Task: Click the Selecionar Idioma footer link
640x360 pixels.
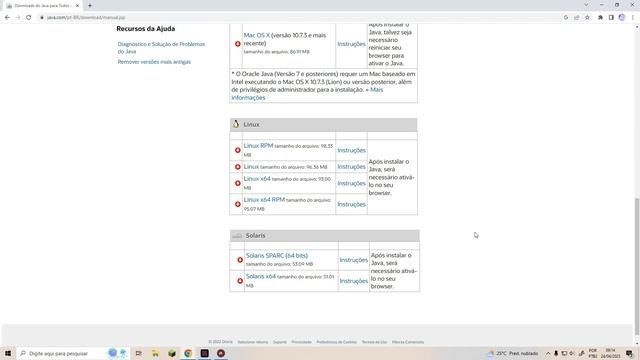Action: [253, 342]
